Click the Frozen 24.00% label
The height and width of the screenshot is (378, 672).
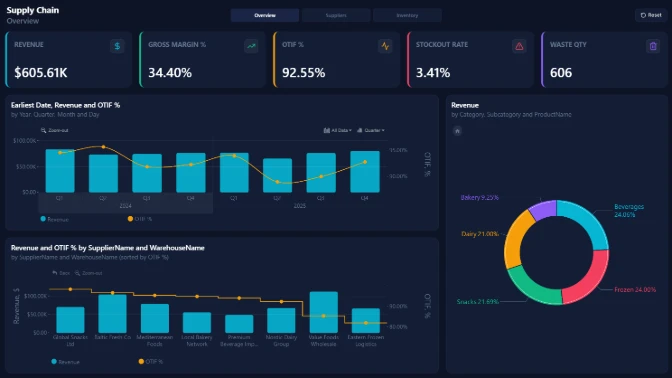click(635, 290)
